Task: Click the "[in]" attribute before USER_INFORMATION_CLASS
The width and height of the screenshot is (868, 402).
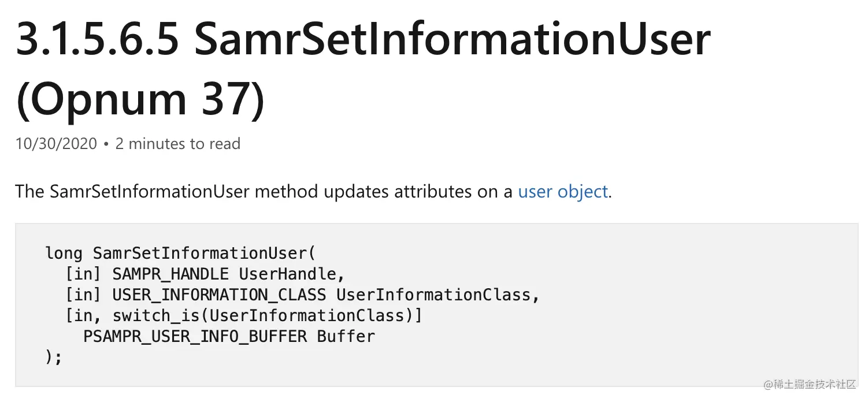Action: (x=84, y=295)
